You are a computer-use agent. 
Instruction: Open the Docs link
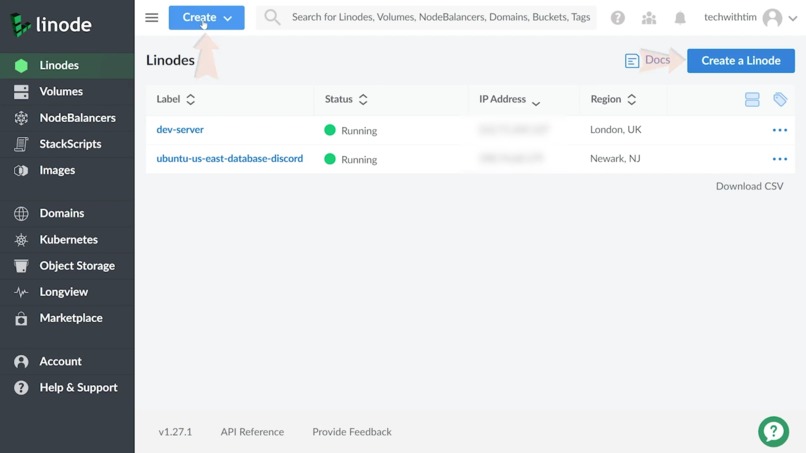point(648,60)
